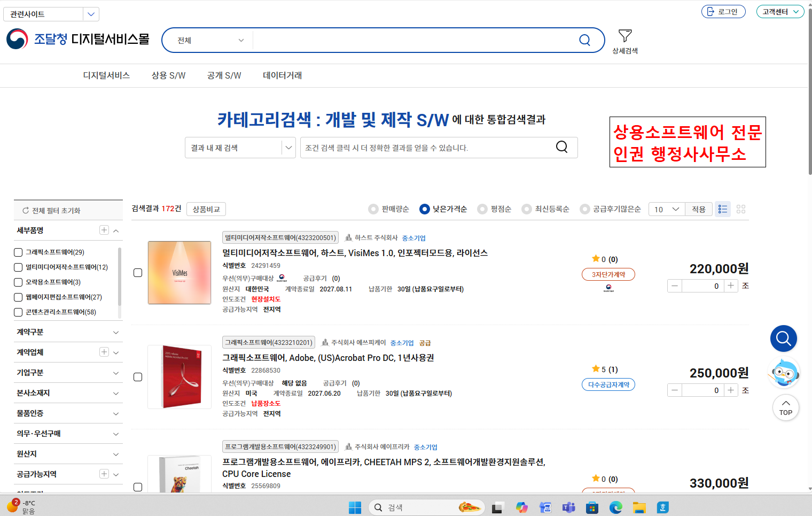Select 최신등록순 sort option

tap(527, 209)
